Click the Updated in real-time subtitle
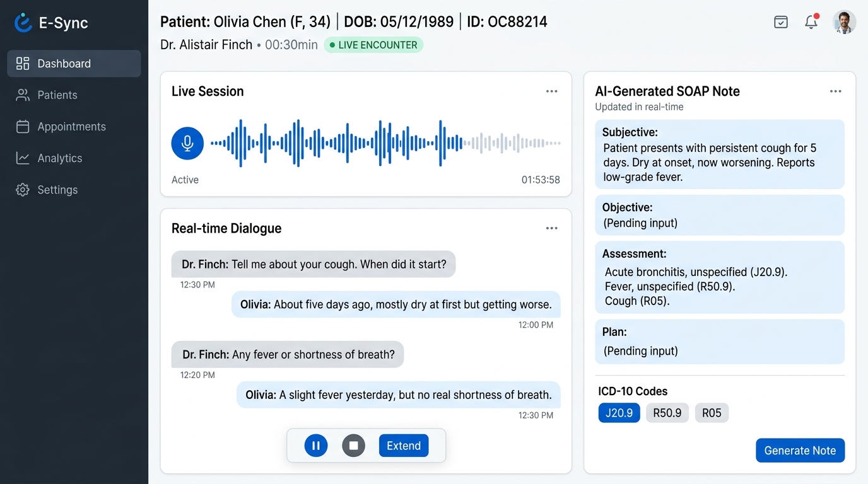 639,107
